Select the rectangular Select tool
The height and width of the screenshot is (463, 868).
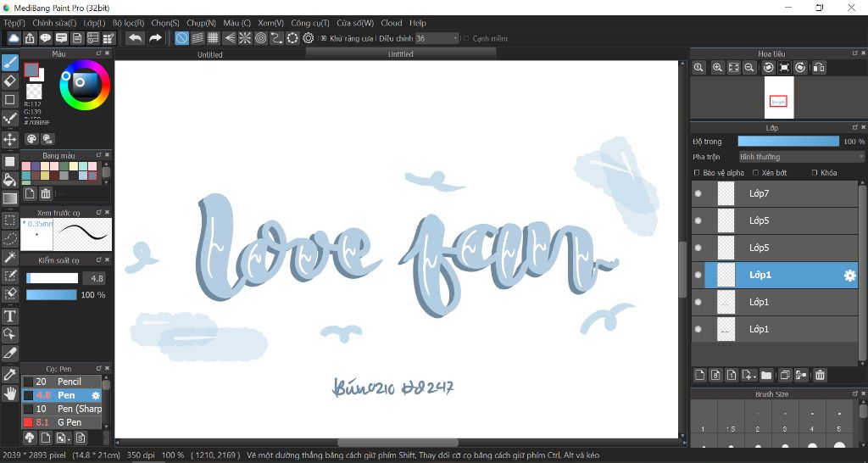pos(10,220)
